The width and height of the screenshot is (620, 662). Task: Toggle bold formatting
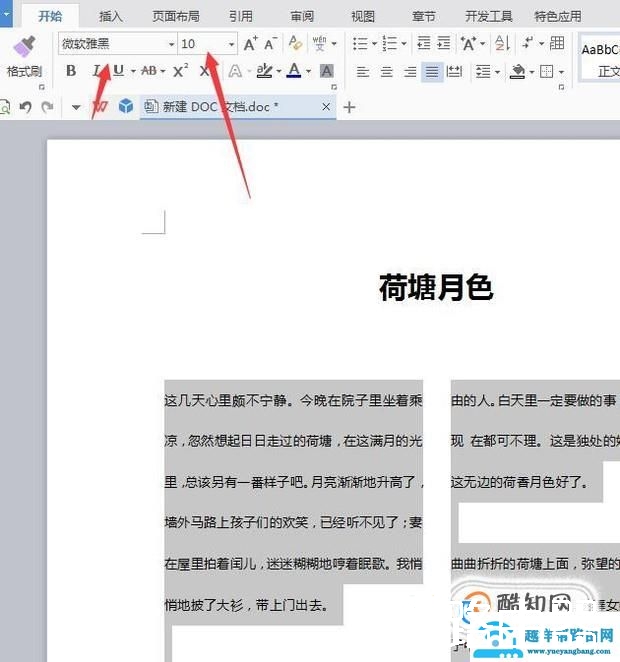[x=71, y=71]
